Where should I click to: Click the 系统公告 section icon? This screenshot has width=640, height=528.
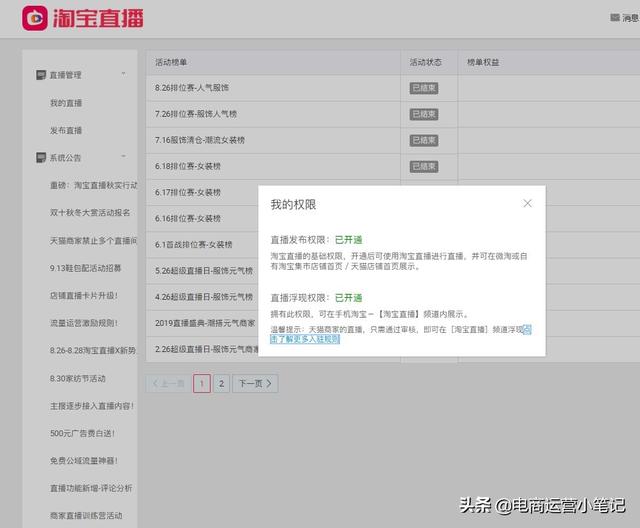[x=41, y=158]
